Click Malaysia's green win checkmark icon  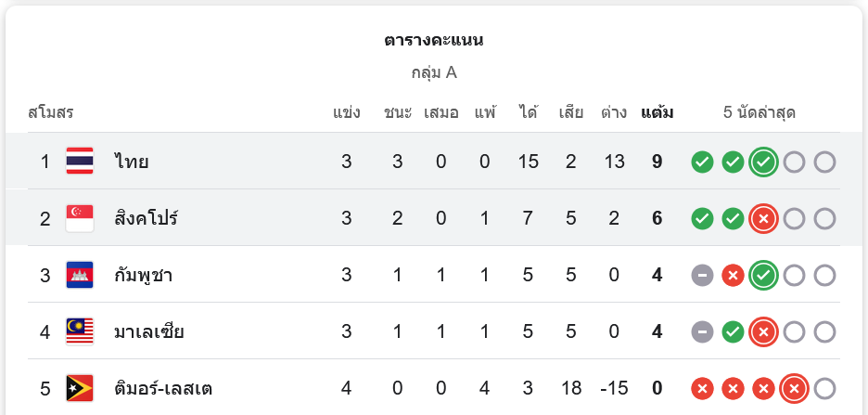point(733,332)
